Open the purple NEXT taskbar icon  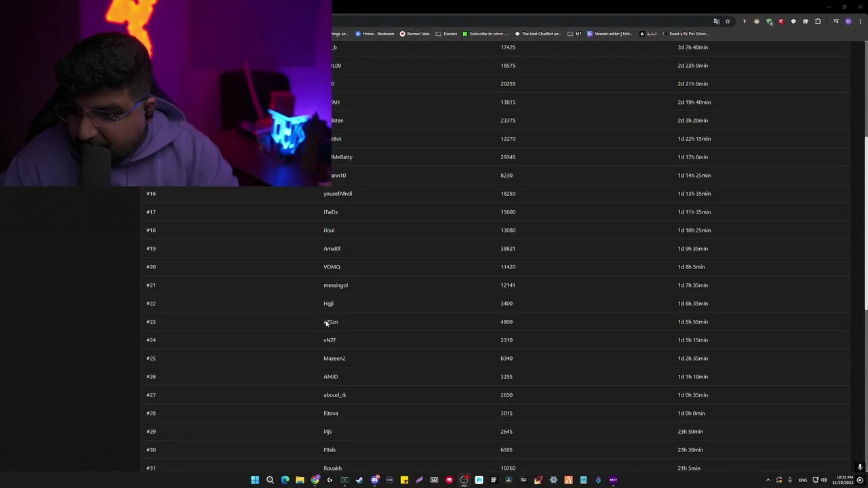613,480
